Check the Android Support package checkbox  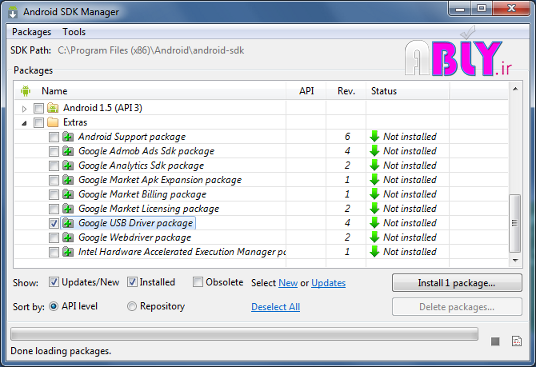(54, 137)
